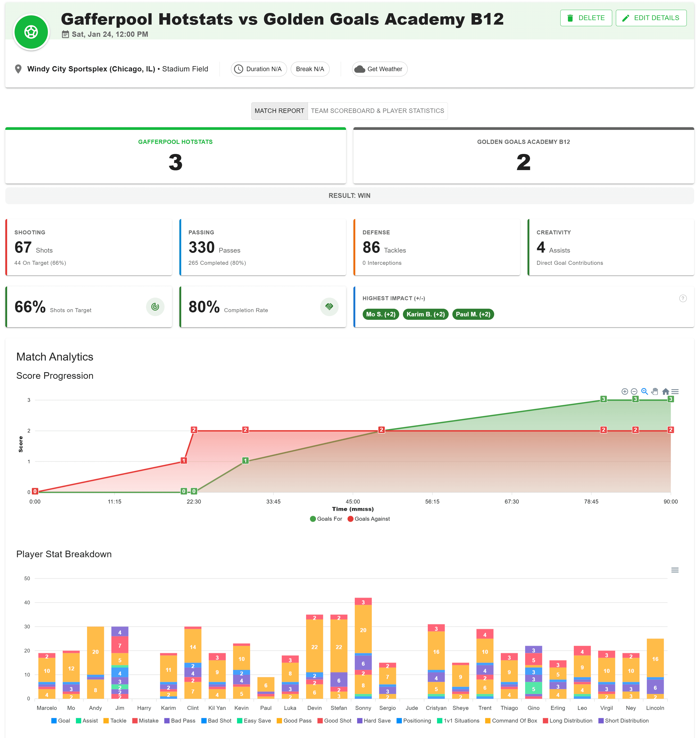
Task: Zoom out on the Score Progression chart
Action: 634,391
